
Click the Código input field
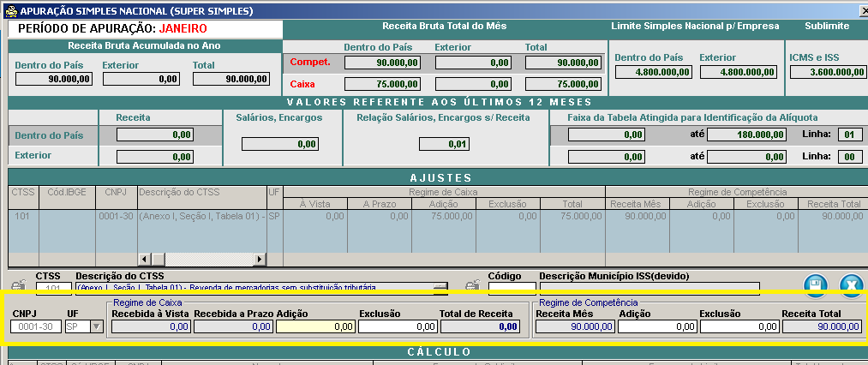[x=512, y=287]
